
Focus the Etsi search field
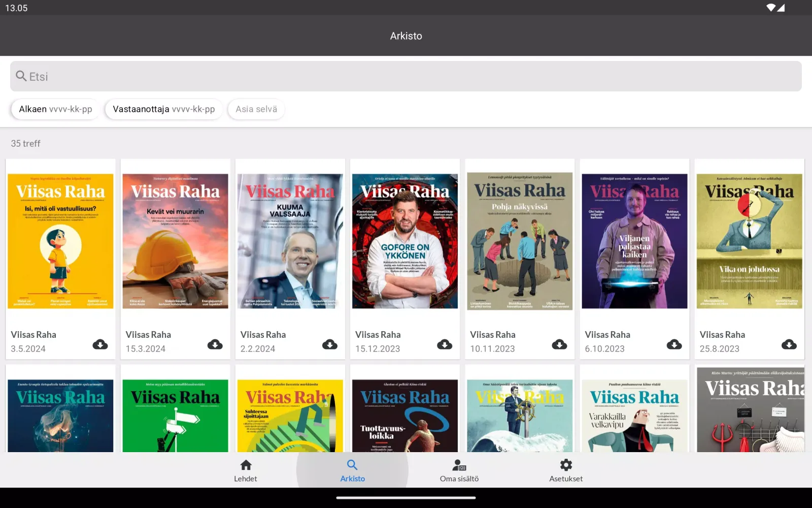click(x=406, y=76)
